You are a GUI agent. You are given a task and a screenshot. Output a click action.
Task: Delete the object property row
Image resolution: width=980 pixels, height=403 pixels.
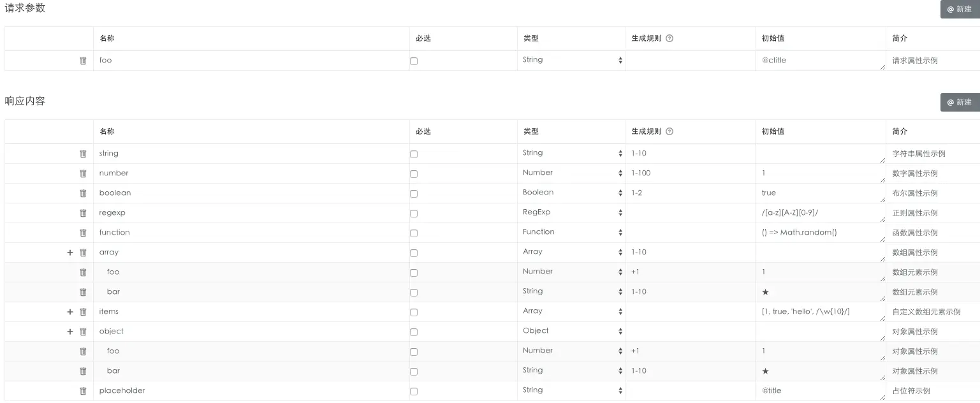pyautogui.click(x=83, y=332)
